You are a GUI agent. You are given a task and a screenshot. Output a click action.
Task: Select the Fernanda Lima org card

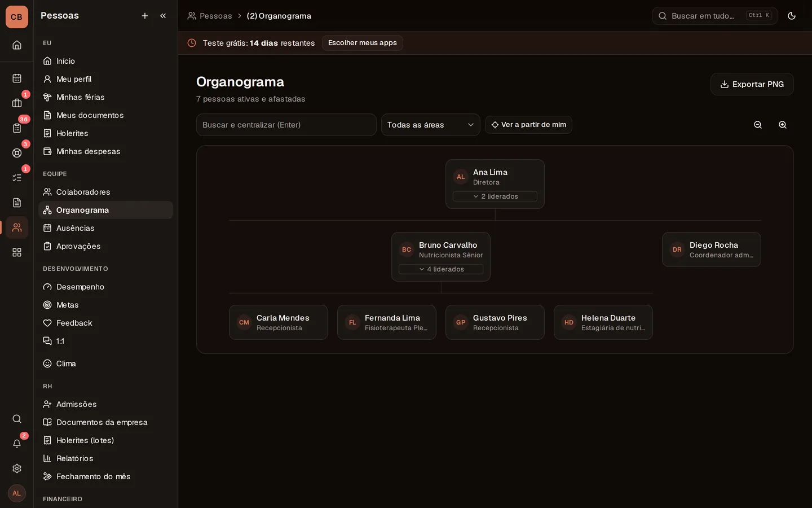[x=387, y=322]
